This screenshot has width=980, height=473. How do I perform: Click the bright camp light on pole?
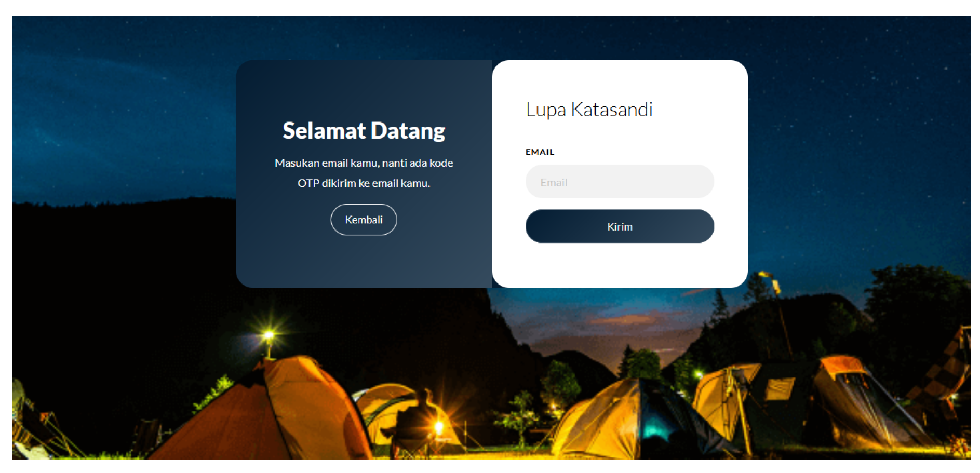tap(269, 335)
